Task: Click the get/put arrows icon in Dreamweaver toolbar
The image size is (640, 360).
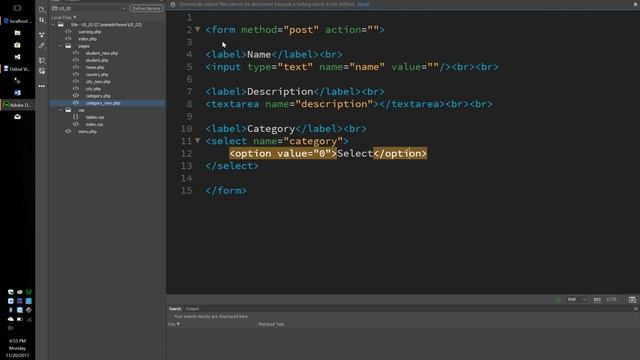Action: tap(42, 20)
